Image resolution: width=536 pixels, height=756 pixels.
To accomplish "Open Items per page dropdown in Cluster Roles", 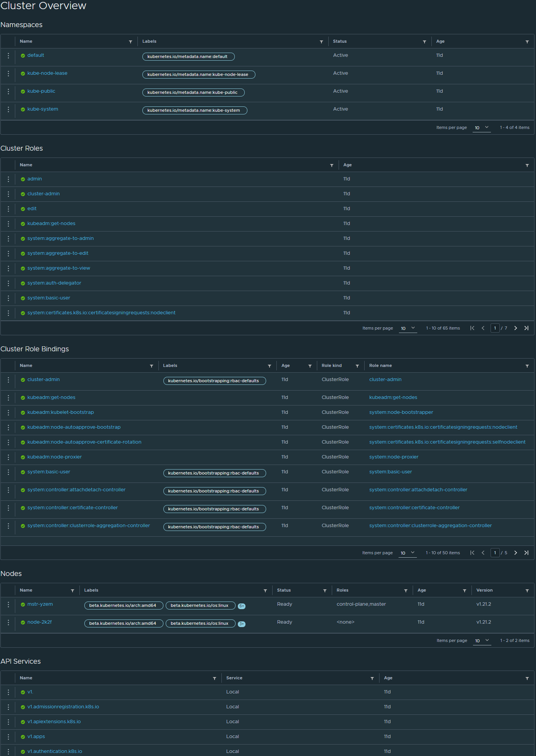I will (408, 328).
